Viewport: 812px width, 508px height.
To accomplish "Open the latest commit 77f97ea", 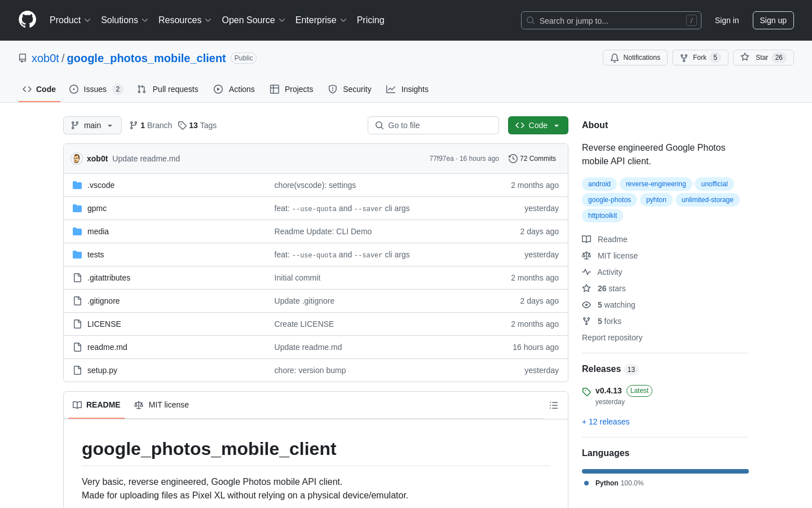I will pyautogui.click(x=442, y=159).
